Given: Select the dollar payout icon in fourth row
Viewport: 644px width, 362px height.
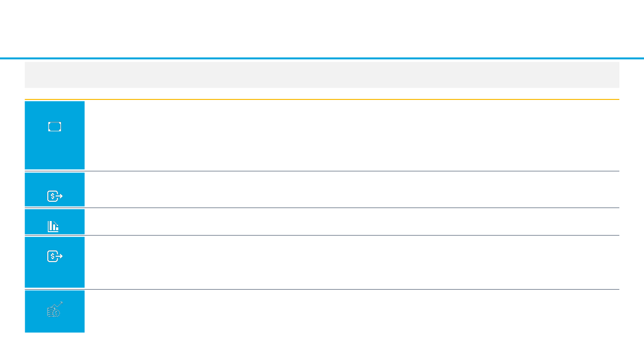Looking at the screenshot, I should [x=55, y=257].
